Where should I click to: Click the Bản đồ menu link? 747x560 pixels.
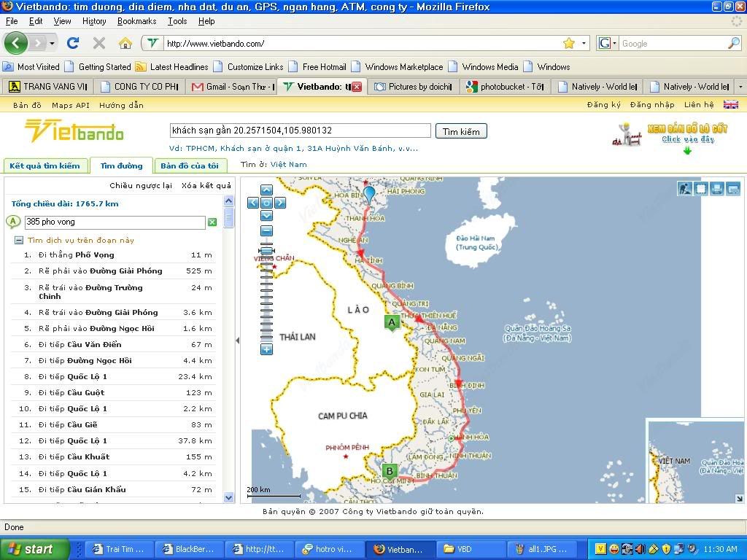(27, 105)
